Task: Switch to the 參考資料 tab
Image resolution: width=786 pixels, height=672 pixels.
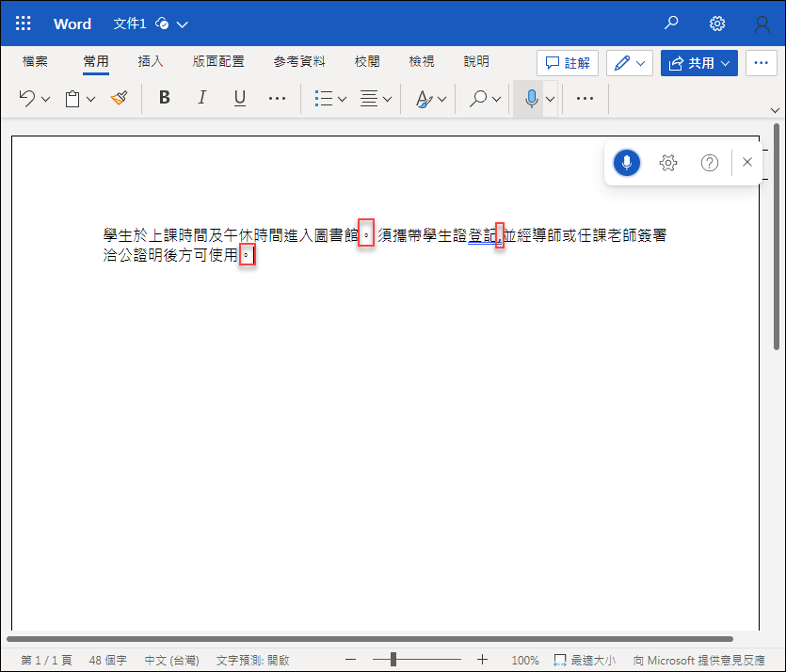Action: coord(299,61)
